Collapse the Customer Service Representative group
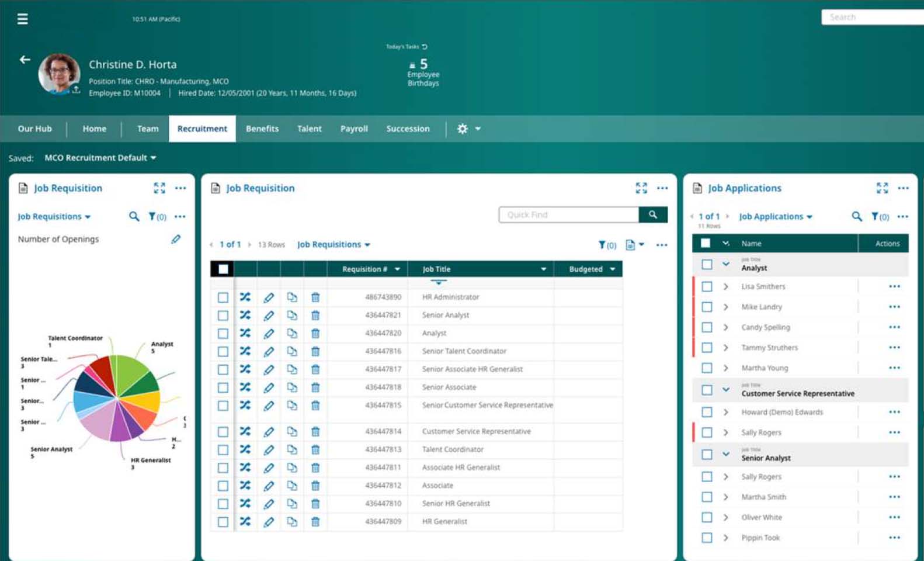The height and width of the screenshot is (561, 924). [x=726, y=389]
